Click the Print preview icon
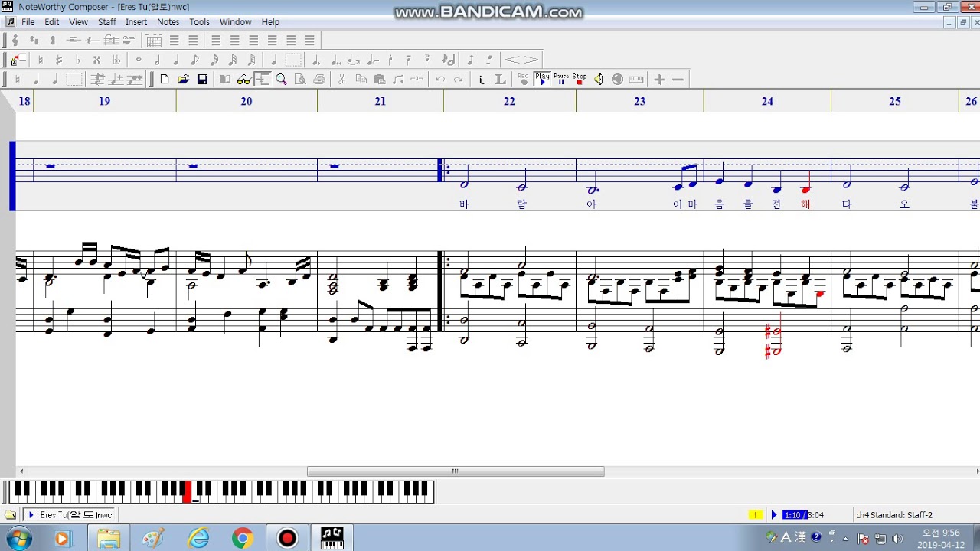Viewport: 980px width, 551px height. (300, 80)
